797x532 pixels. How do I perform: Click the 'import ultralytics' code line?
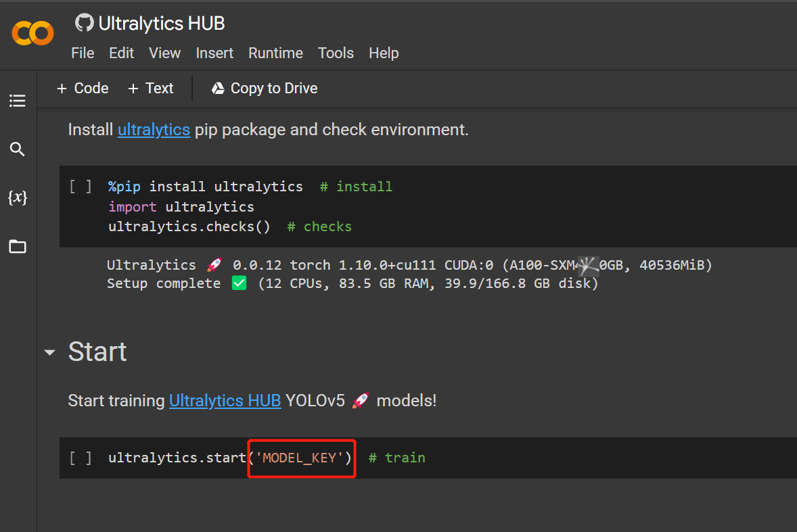(x=181, y=207)
